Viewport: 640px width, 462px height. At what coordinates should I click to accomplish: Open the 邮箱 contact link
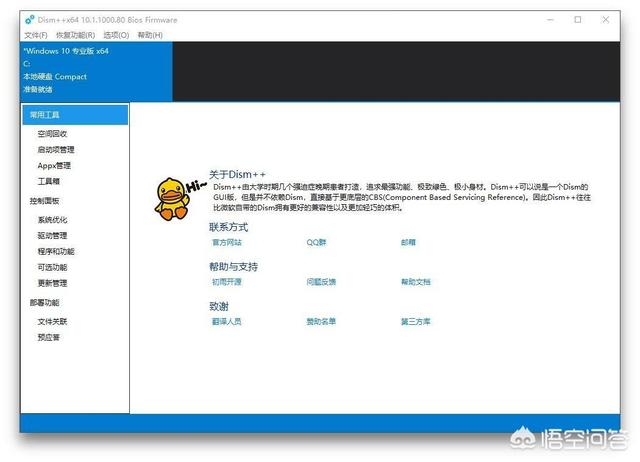[408, 242]
